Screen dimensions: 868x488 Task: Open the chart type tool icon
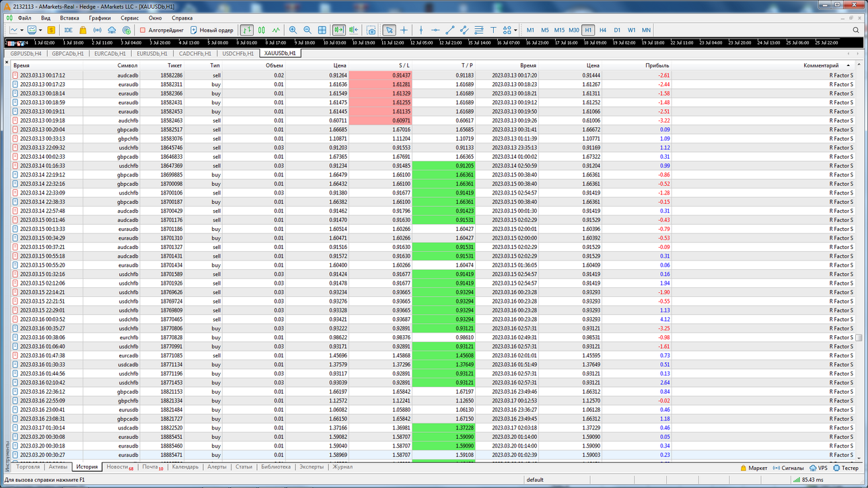pyautogui.click(x=13, y=30)
